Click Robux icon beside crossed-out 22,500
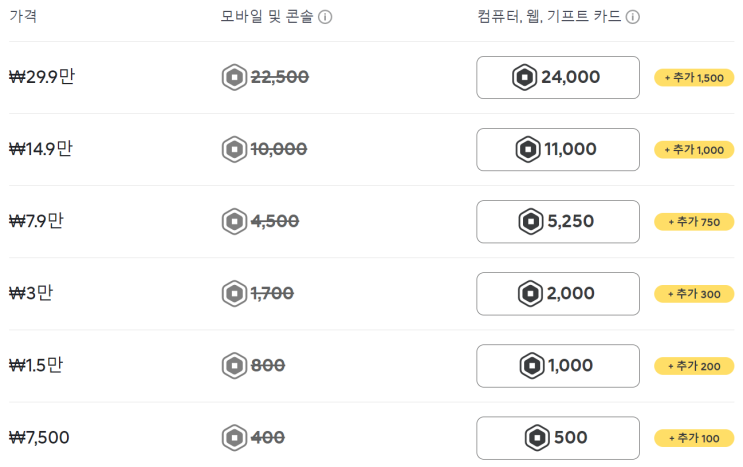Viewport: 743px width, 467px height. pyautogui.click(x=234, y=77)
